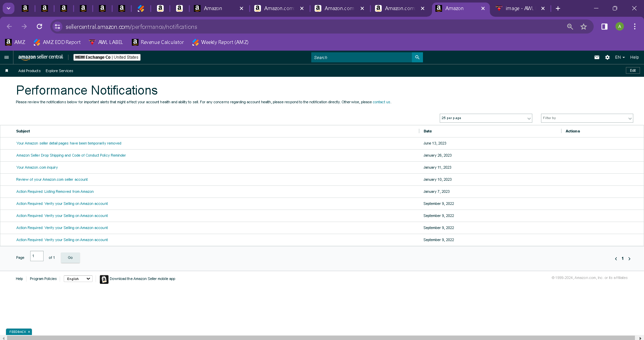Open the browser side panel icon
The height and width of the screenshot is (340, 644).
click(x=604, y=26)
